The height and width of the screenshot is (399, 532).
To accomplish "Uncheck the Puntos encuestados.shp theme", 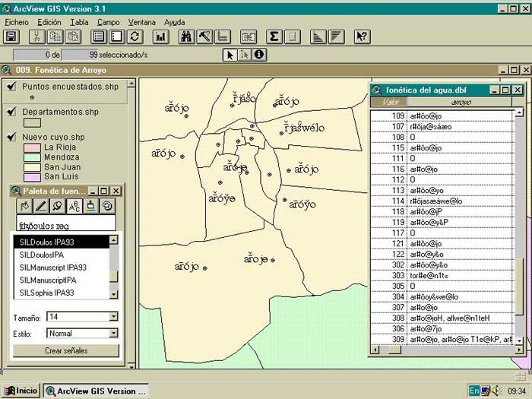I will tap(11, 86).
